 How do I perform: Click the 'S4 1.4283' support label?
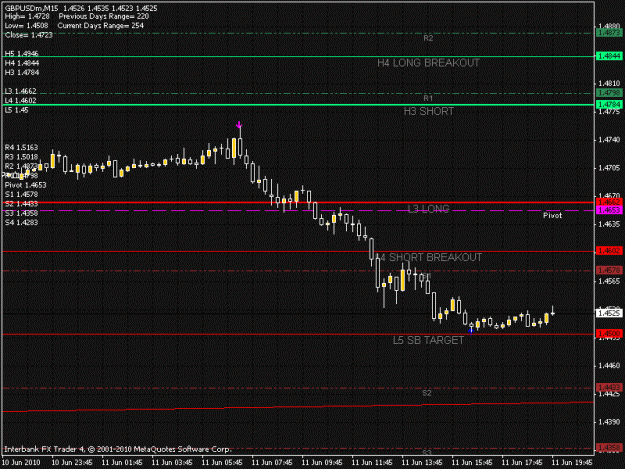tap(22, 223)
